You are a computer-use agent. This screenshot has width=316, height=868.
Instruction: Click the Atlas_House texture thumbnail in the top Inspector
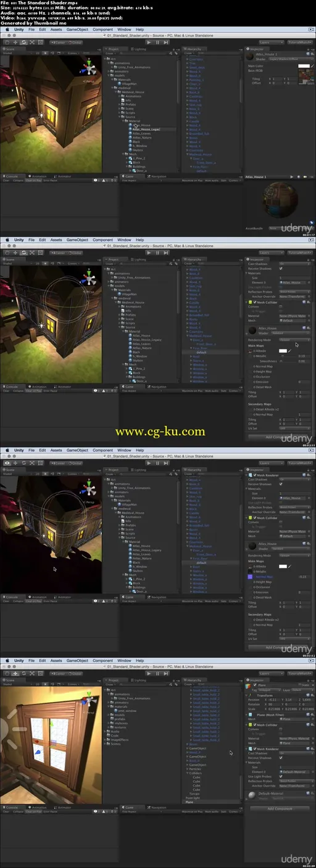pos(307,76)
